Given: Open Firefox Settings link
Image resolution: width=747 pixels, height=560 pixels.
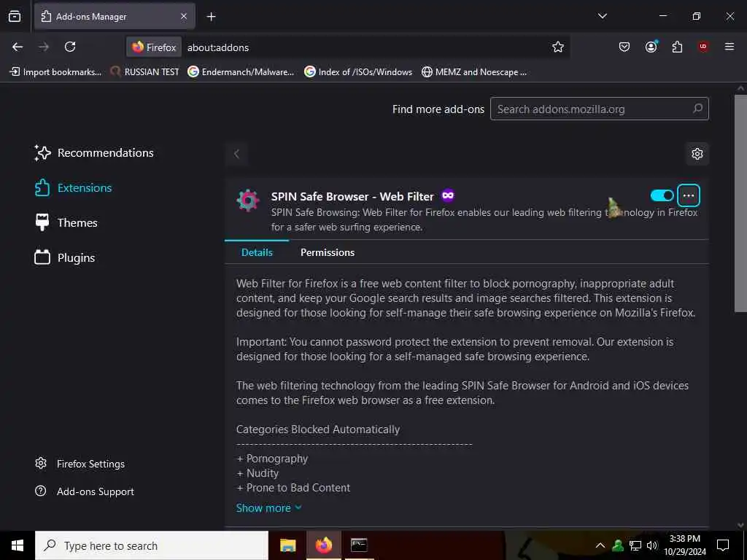Looking at the screenshot, I should coord(80,464).
